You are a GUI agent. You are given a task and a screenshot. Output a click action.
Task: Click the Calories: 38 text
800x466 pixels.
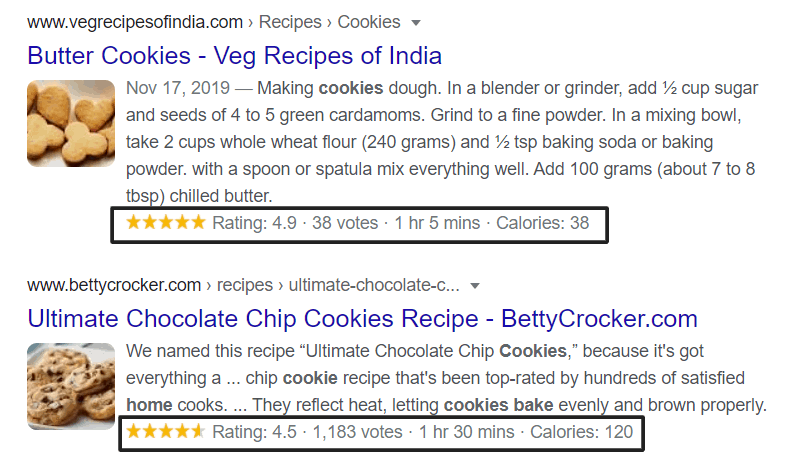click(543, 223)
